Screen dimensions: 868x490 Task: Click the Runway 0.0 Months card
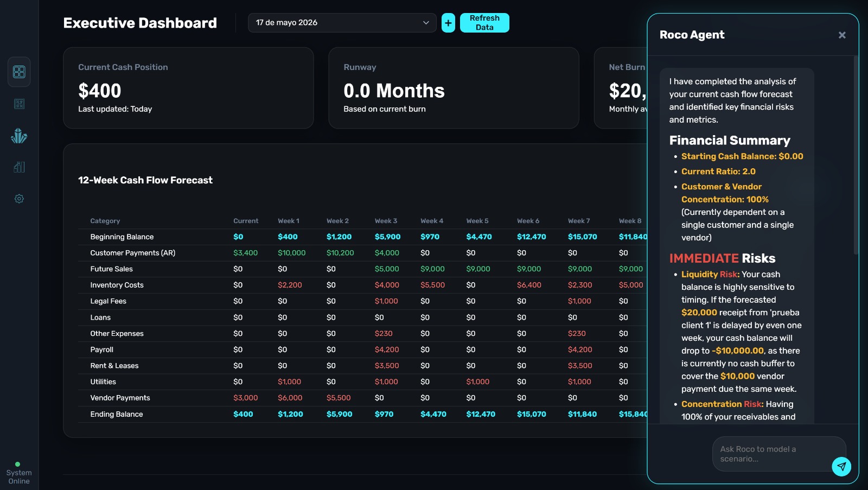454,88
